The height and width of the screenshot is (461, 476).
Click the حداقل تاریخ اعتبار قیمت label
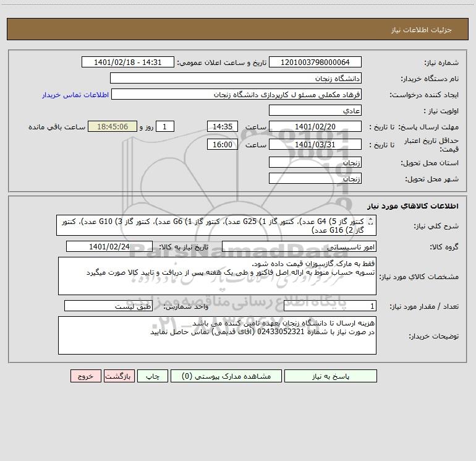tap(431, 145)
